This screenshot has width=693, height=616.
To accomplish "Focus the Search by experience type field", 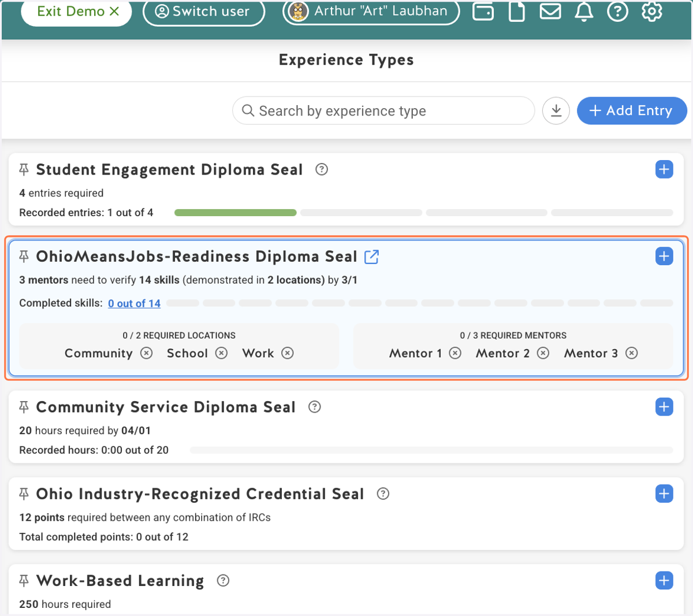I will (383, 110).
